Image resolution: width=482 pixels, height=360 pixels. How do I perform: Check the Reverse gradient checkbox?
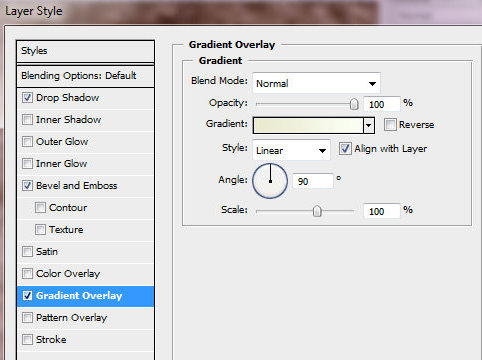coord(390,125)
